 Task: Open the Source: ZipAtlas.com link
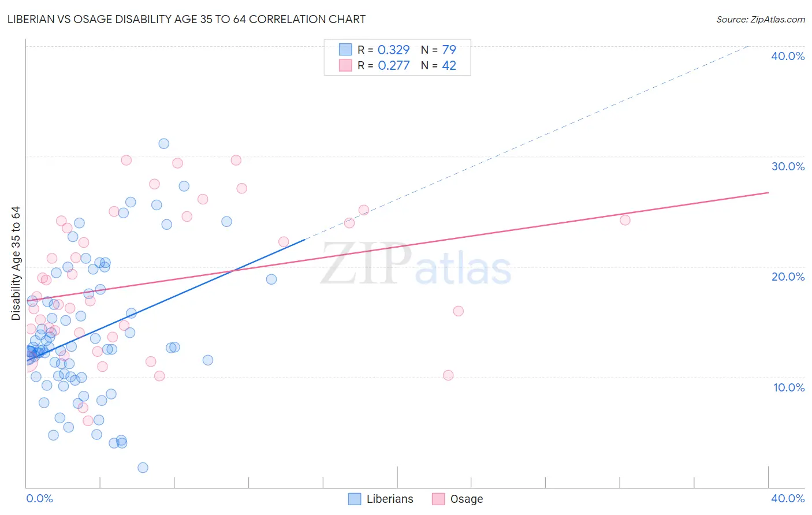pos(761,19)
